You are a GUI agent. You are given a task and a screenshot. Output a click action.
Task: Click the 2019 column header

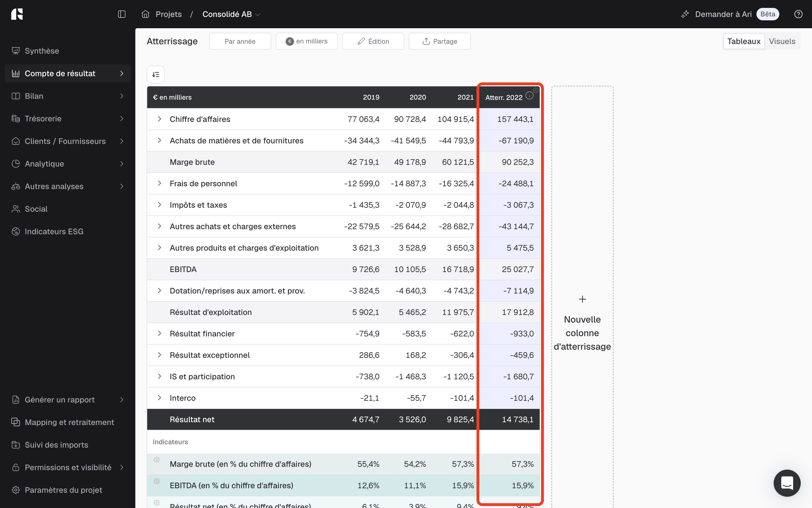click(371, 97)
